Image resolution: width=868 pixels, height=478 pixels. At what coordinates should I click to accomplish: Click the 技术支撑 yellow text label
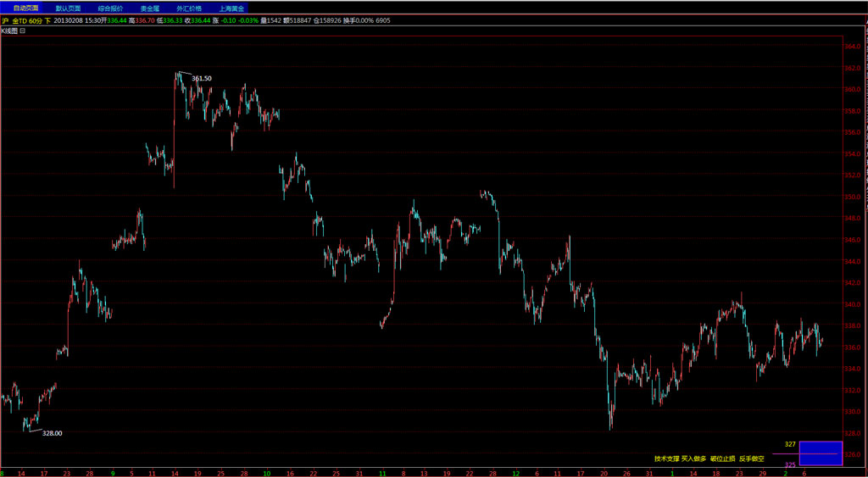(x=665, y=459)
